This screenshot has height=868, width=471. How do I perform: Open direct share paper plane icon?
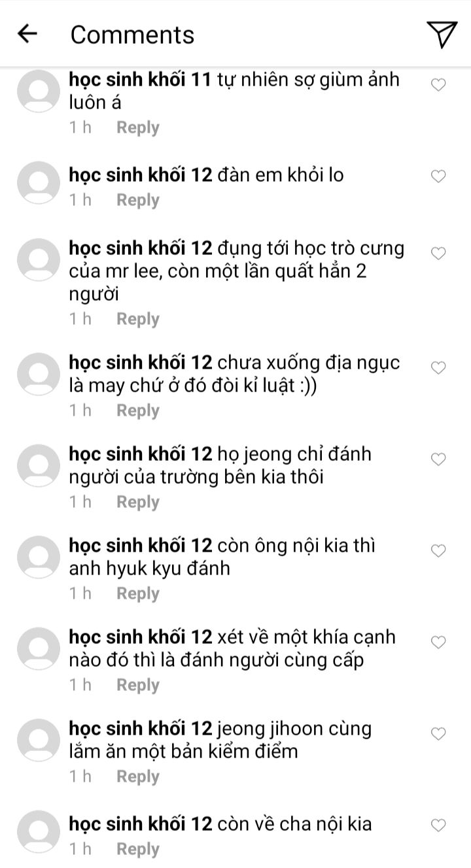coord(442,34)
